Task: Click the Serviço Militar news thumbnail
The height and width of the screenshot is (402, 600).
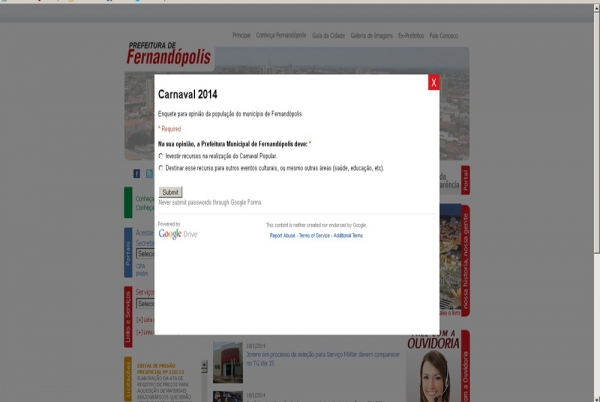Action: tap(227, 363)
